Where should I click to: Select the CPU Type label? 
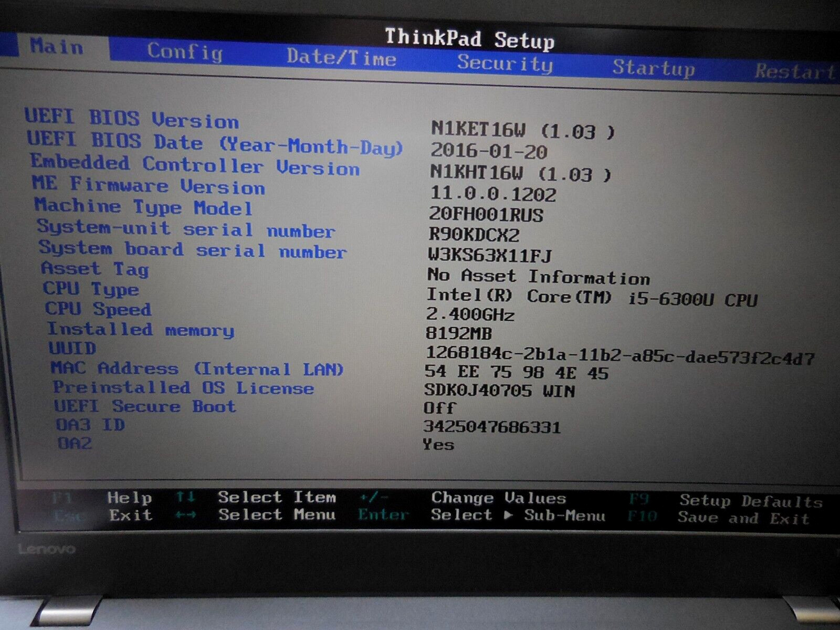(91, 289)
